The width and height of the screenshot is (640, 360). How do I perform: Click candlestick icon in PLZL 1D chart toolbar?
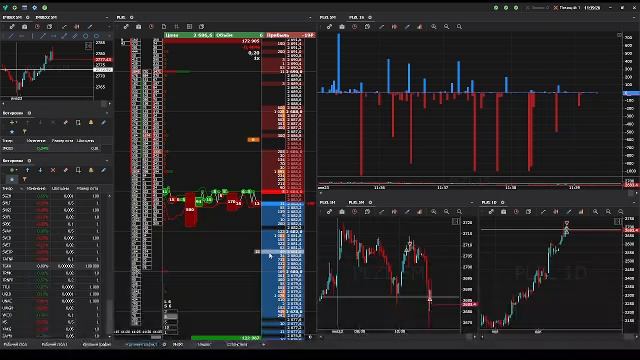click(556, 211)
